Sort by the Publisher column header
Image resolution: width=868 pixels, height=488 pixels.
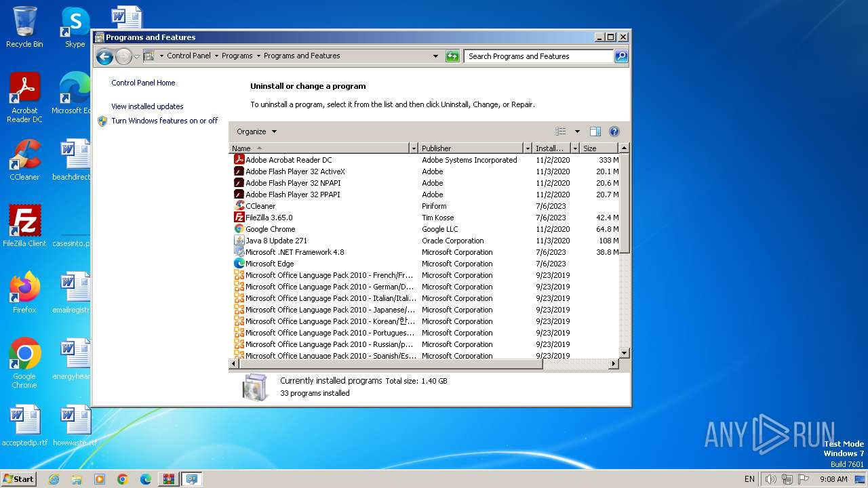(471, 148)
